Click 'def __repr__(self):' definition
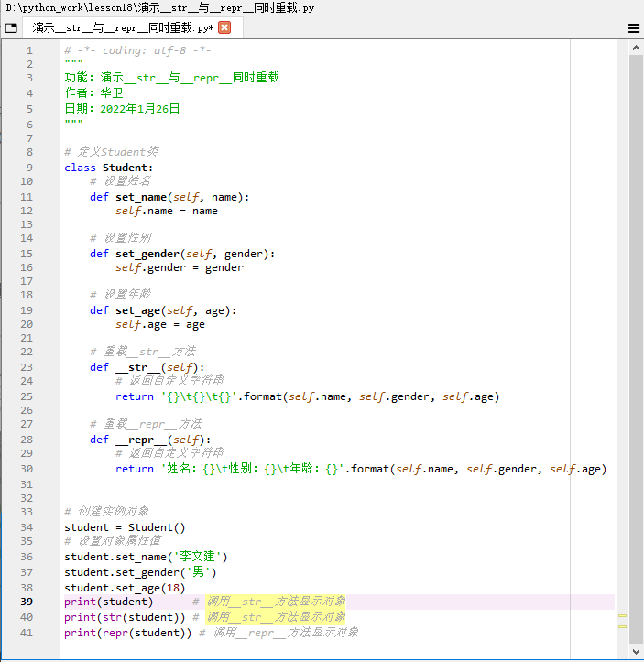This screenshot has width=644, height=662. (x=150, y=440)
